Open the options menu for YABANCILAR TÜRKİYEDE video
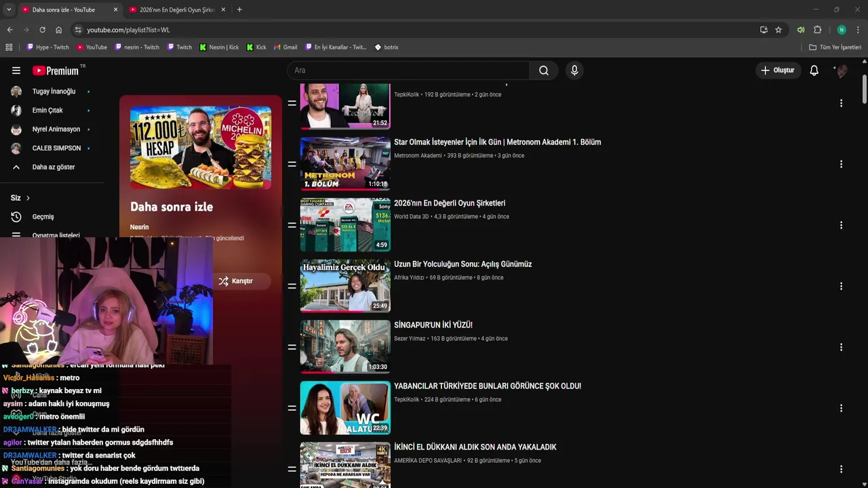The image size is (868, 488). (x=841, y=408)
